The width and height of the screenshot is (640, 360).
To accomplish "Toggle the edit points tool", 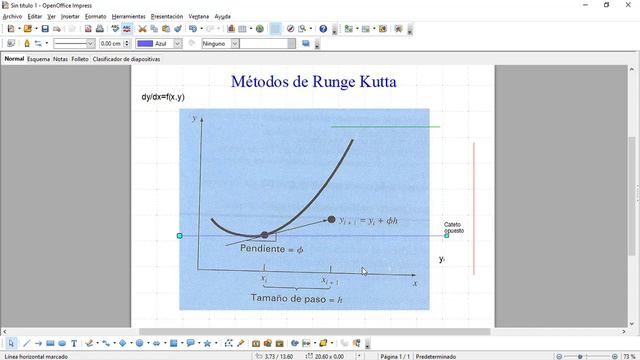I will pos(229,343).
